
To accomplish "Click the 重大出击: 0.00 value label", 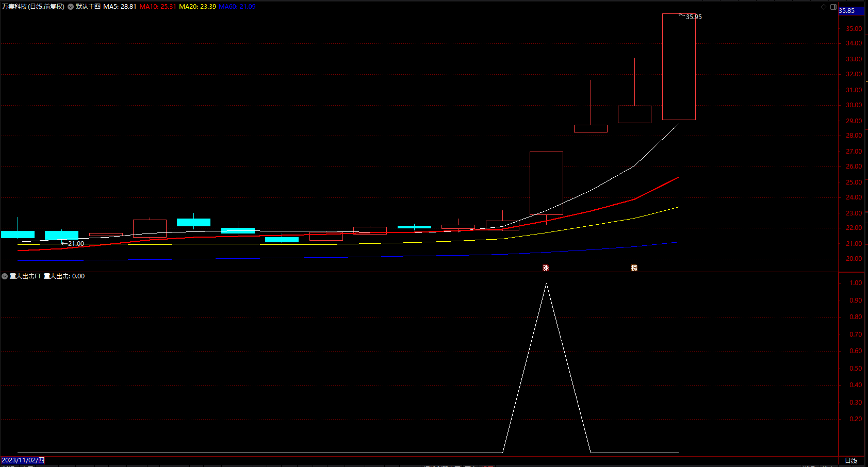I will 64,276.
